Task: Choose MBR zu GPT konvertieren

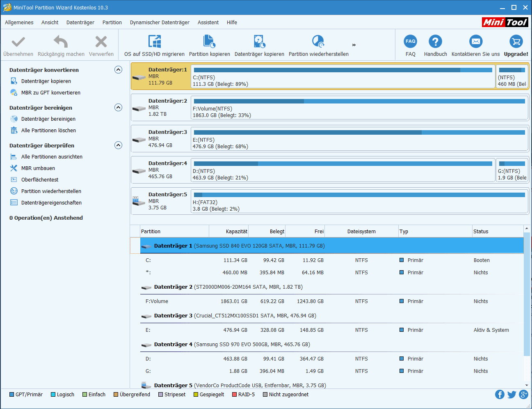Action: (51, 93)
